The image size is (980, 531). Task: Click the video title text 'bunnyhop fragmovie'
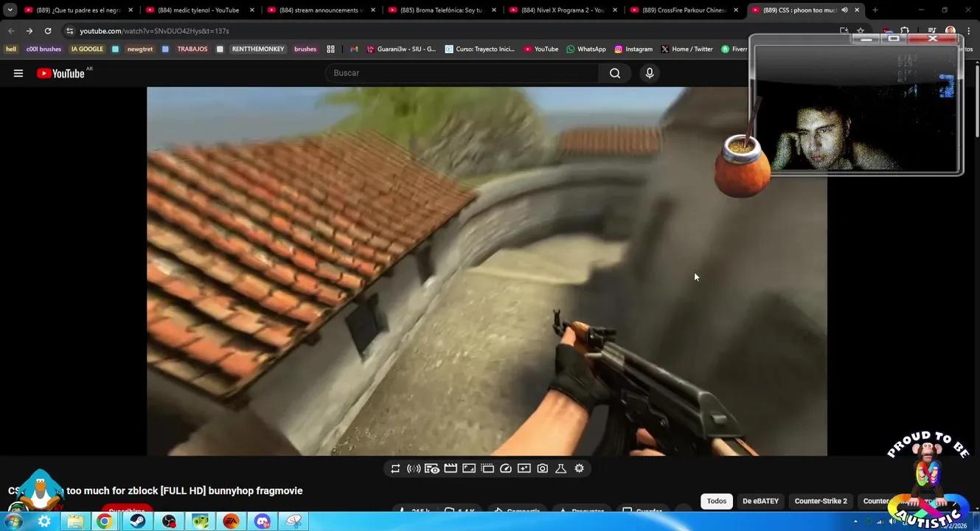[255, 491]
